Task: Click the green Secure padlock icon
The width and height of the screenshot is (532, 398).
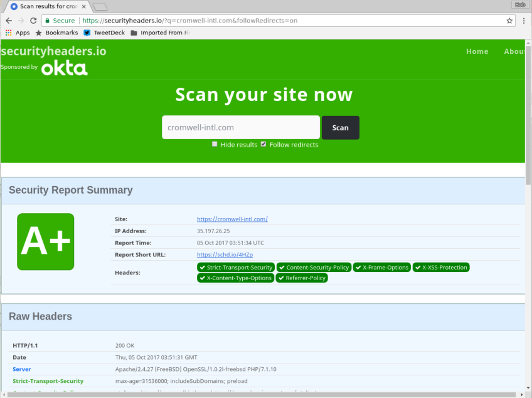Action: point(48,21)
